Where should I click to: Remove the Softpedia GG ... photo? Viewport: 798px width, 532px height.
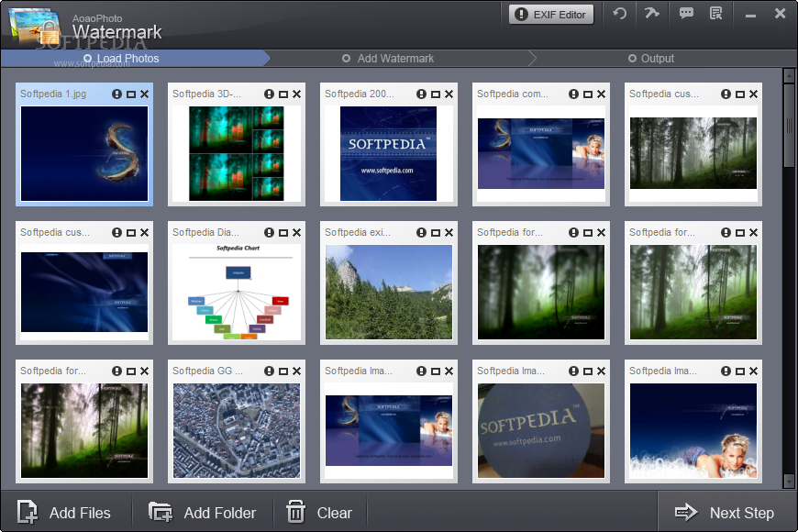[x=296, y=371]
